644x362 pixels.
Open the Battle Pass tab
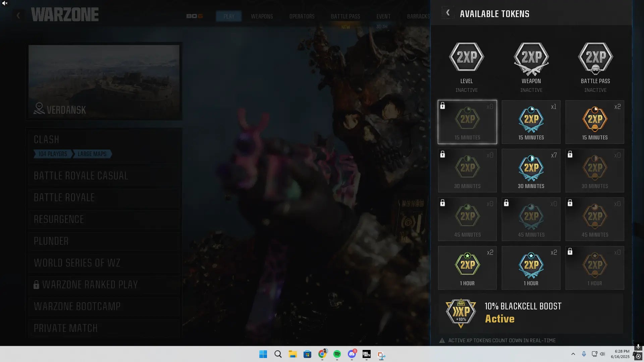pos(345,16)
